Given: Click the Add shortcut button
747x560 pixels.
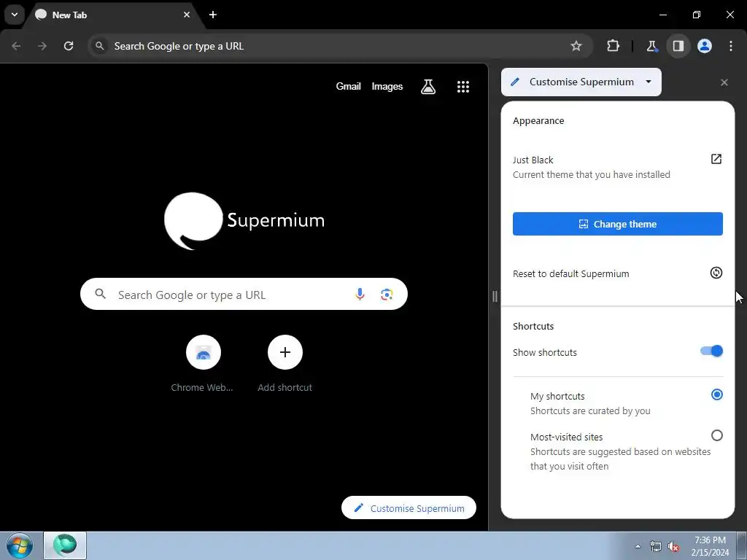Looking at the screenshot, I should click(285, 365).
